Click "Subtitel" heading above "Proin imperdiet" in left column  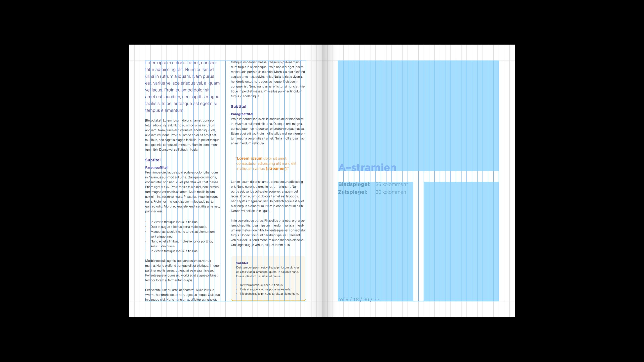[x=153, y=160]
